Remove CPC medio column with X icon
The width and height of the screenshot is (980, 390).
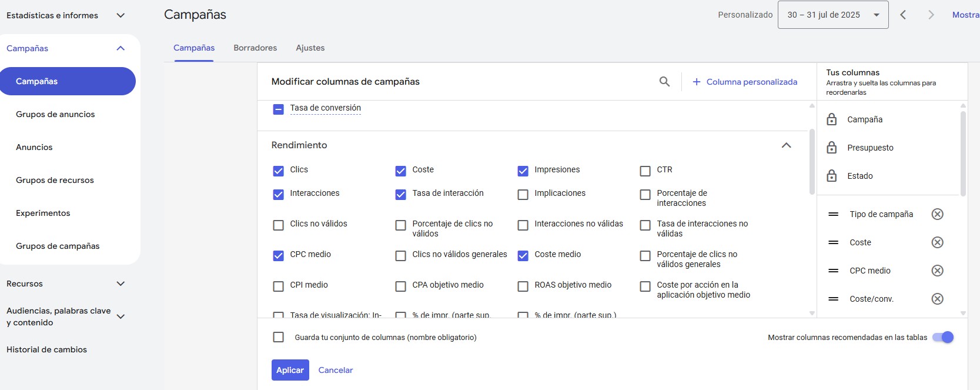coord(938,271)
